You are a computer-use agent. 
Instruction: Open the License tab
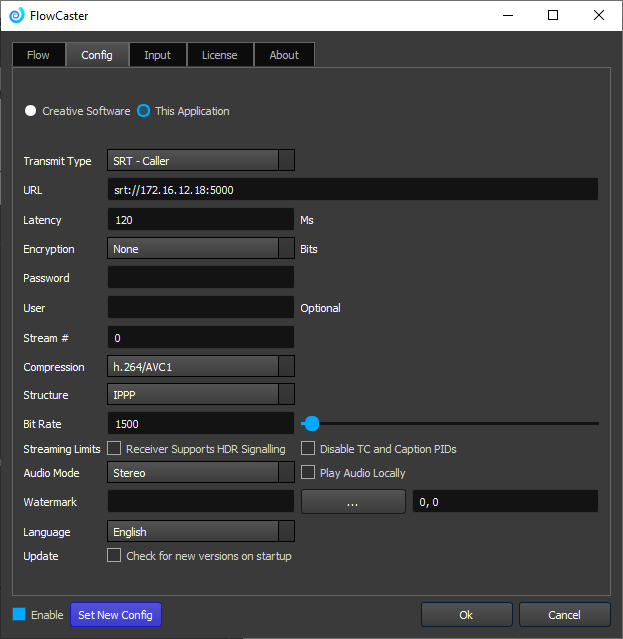pos(220,55)
